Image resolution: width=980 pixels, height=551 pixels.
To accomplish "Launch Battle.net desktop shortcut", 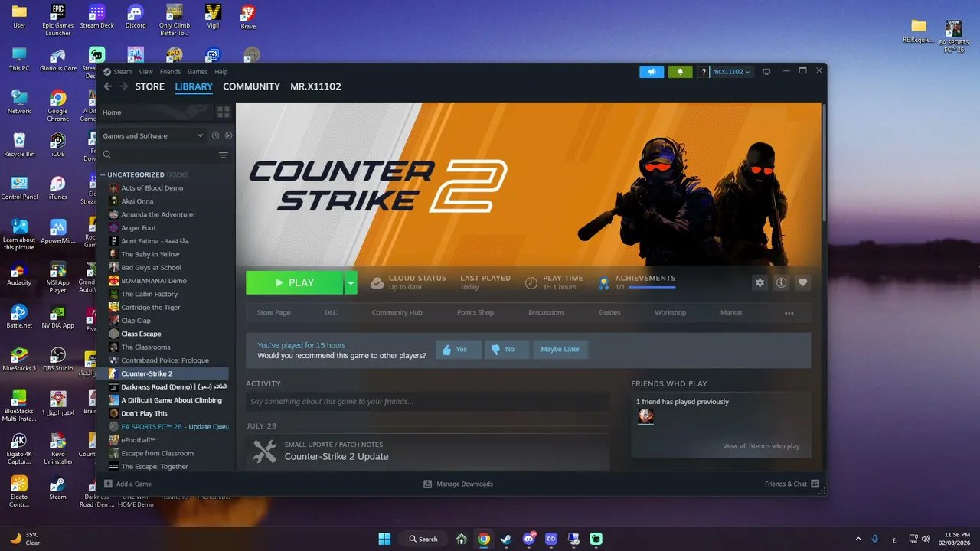I will [19, 316].
